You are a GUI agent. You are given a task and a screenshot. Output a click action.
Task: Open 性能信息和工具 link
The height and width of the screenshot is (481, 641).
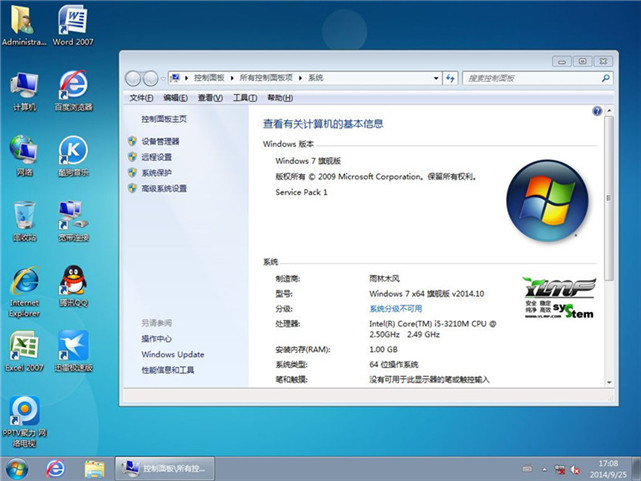168,370
